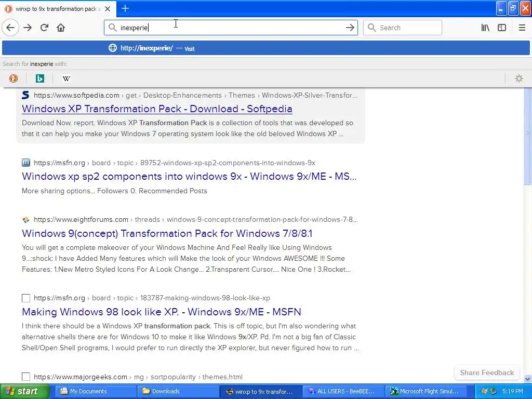The height and width of the screenshot is (399, 532).
Task: Reload the current page
Action: pyautogui.click(x=44, y=28)
